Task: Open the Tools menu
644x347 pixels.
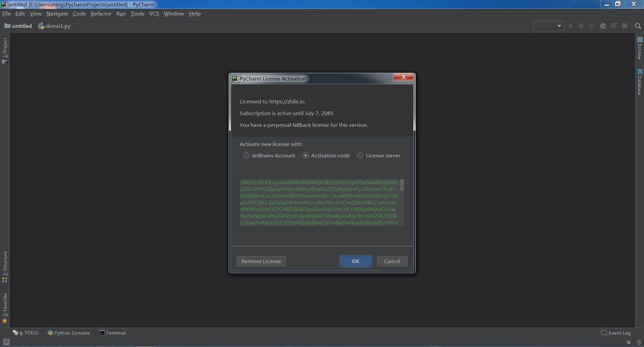Action: pos(137,13)
